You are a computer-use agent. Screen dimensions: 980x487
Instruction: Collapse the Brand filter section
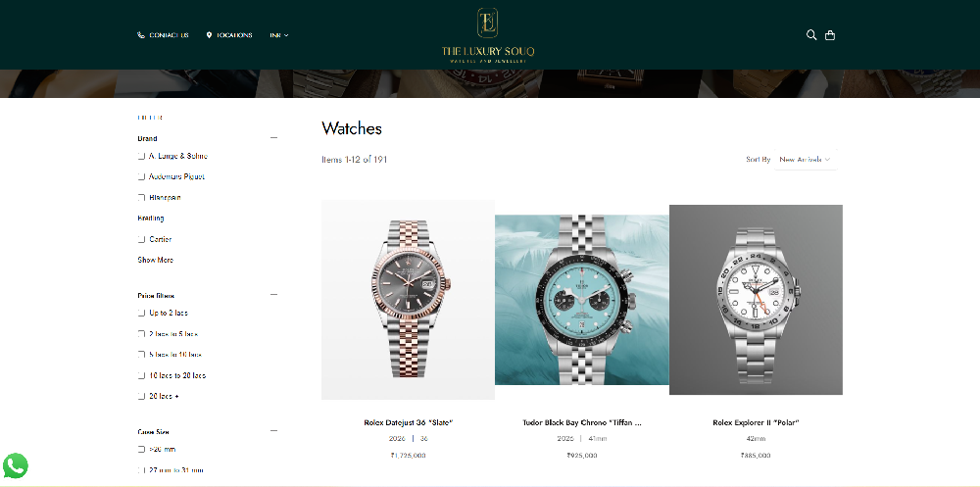[x=273, y=137]
